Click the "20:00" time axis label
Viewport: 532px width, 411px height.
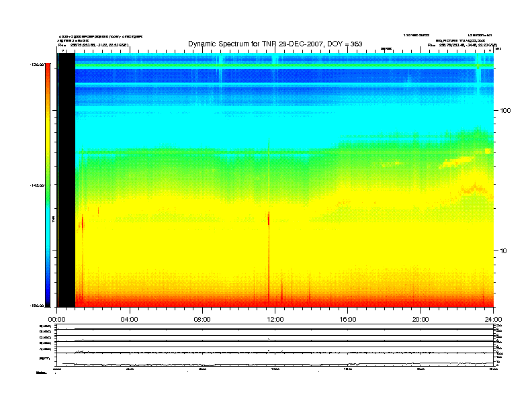420,320
